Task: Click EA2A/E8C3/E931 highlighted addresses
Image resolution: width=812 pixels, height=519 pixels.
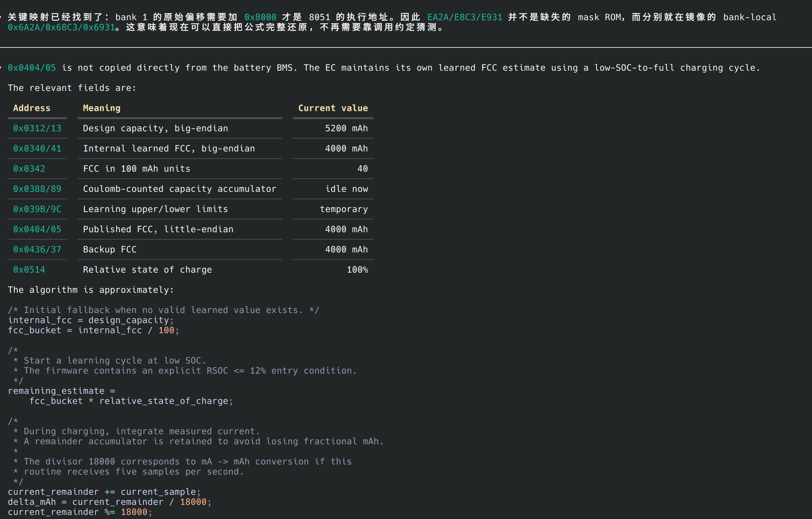Action: [465, 17]
